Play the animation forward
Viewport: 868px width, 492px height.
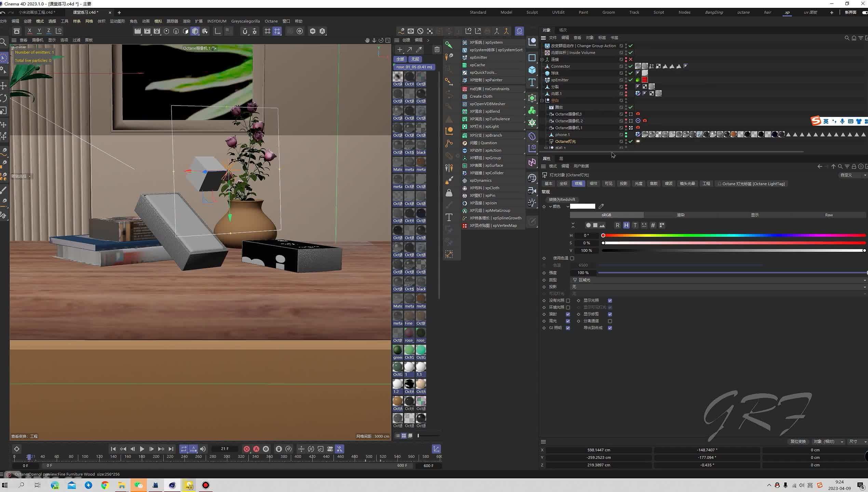(142, 449)
